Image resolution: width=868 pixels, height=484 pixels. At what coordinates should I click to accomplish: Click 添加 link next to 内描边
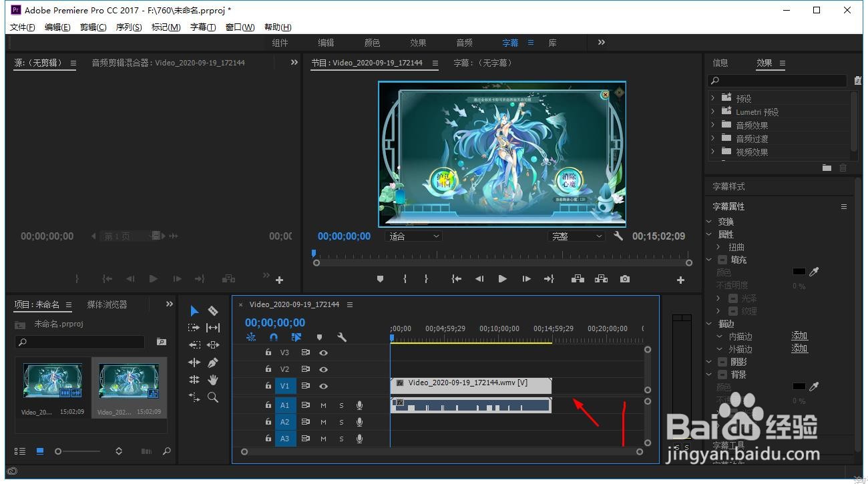coord(799,336)
